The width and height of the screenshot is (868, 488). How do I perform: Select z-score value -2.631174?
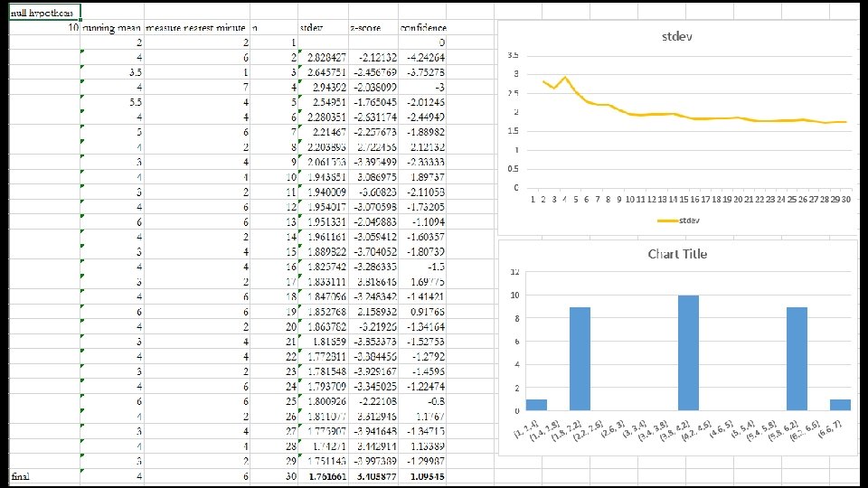pyautogui.click(x=373, y=117)
